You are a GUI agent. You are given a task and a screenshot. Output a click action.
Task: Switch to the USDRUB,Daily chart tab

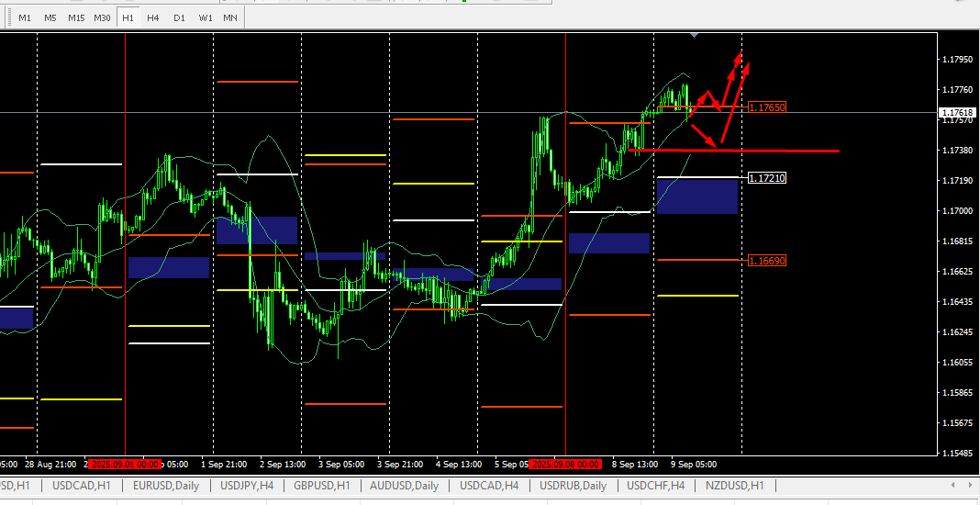[574, 485]
